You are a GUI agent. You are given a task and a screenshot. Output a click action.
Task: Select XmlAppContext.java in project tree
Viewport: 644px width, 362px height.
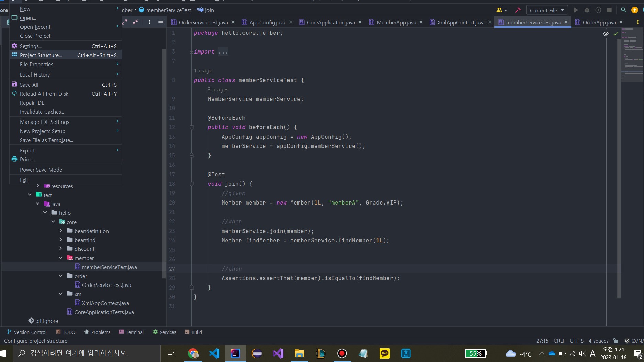coord(105,303)
